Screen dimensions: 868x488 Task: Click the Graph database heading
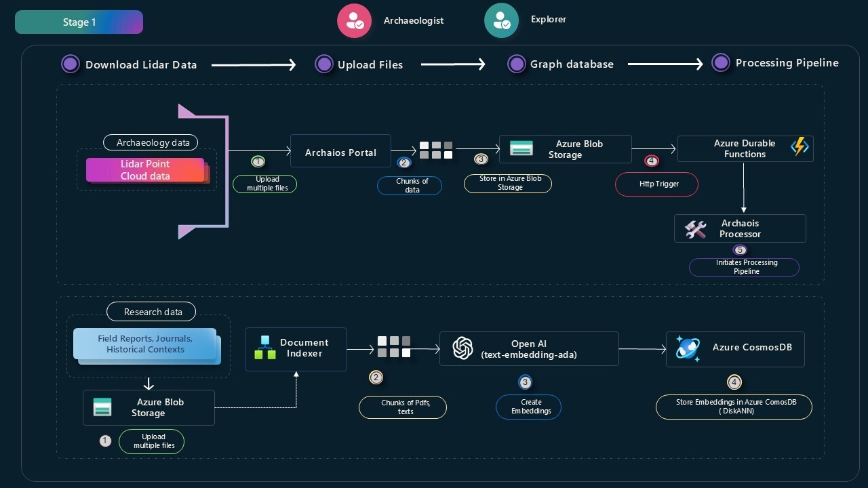point(572,64)
